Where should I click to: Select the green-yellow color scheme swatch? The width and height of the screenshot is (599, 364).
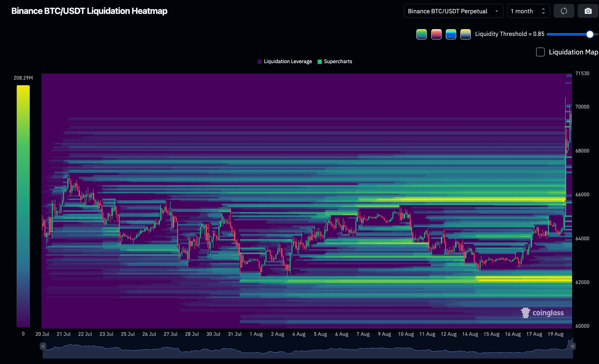pyautogui.click(x=422, y=34)
